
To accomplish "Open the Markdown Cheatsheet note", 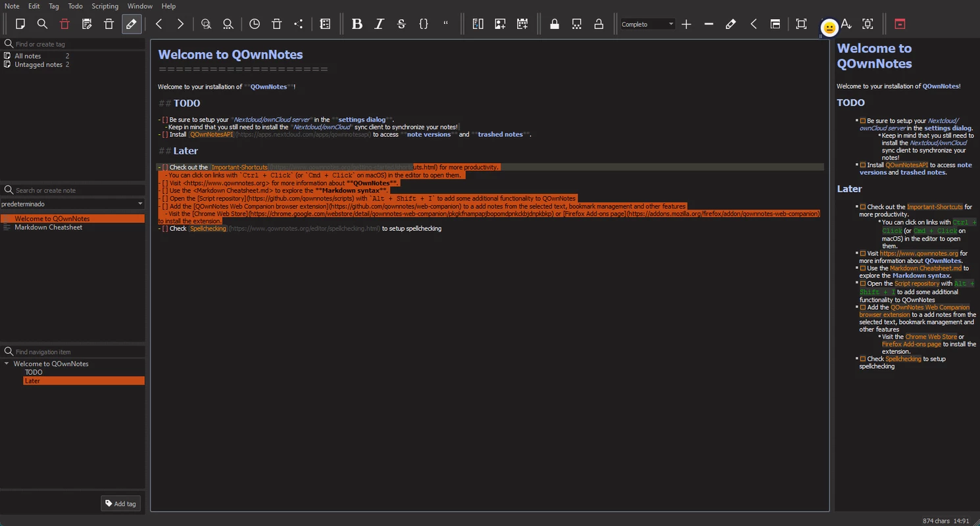I will click(x=49, y=227).
